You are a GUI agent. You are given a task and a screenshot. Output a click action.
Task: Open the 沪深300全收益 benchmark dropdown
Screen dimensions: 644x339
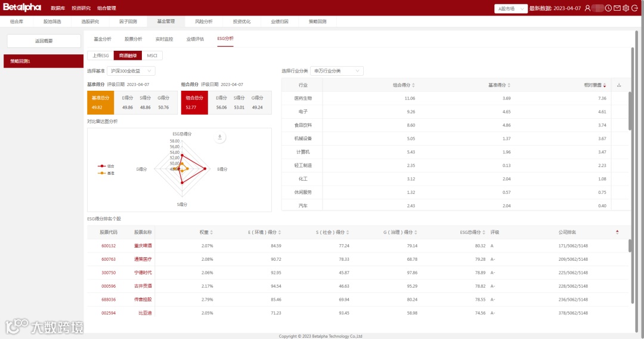pyautogui.click(x=131, y=71)
